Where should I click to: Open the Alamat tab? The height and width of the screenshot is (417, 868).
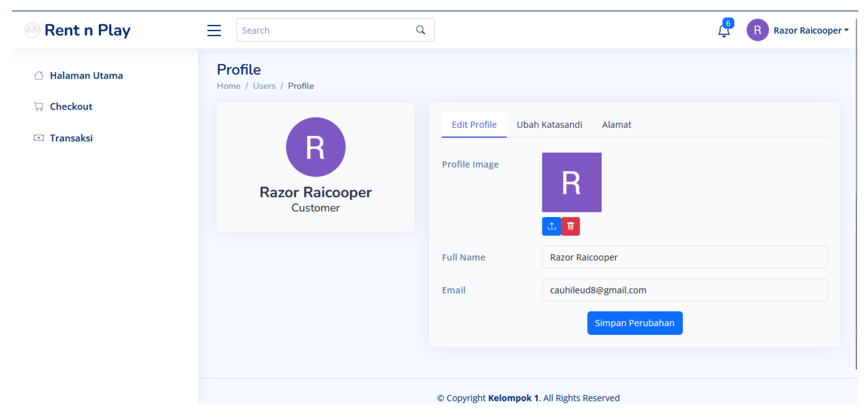pos(616,125)
